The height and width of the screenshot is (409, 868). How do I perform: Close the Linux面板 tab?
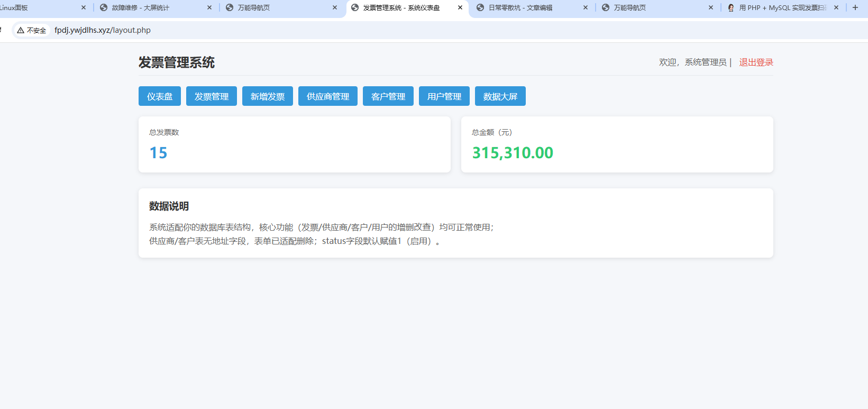pyautogui.click(x=84, y=8)
